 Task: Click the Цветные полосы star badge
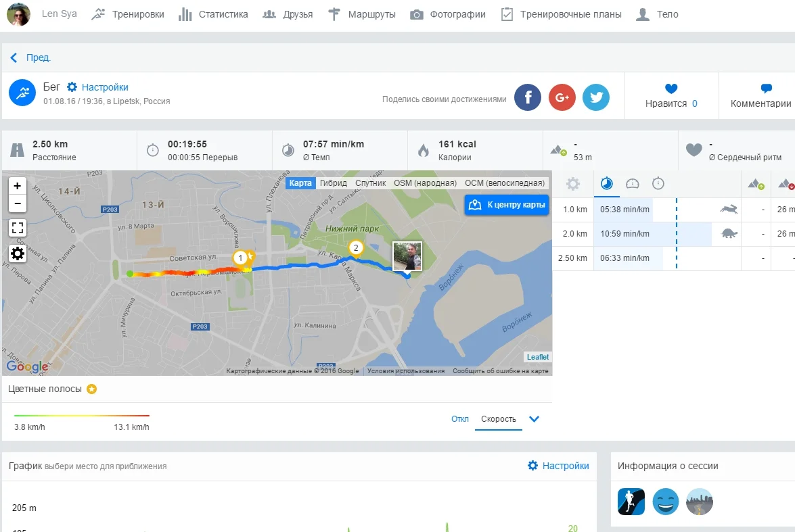[x=92, y=389]
